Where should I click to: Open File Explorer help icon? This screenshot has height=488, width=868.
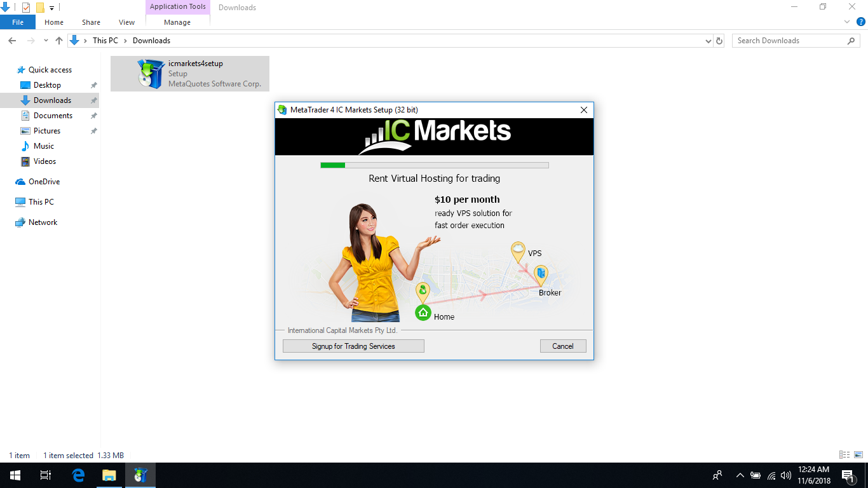point(861,22)
